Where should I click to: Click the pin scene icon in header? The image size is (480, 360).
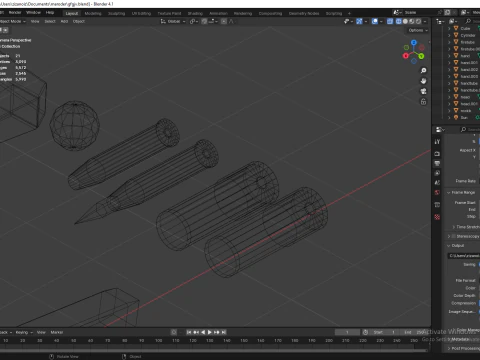[x=440, y=12]
